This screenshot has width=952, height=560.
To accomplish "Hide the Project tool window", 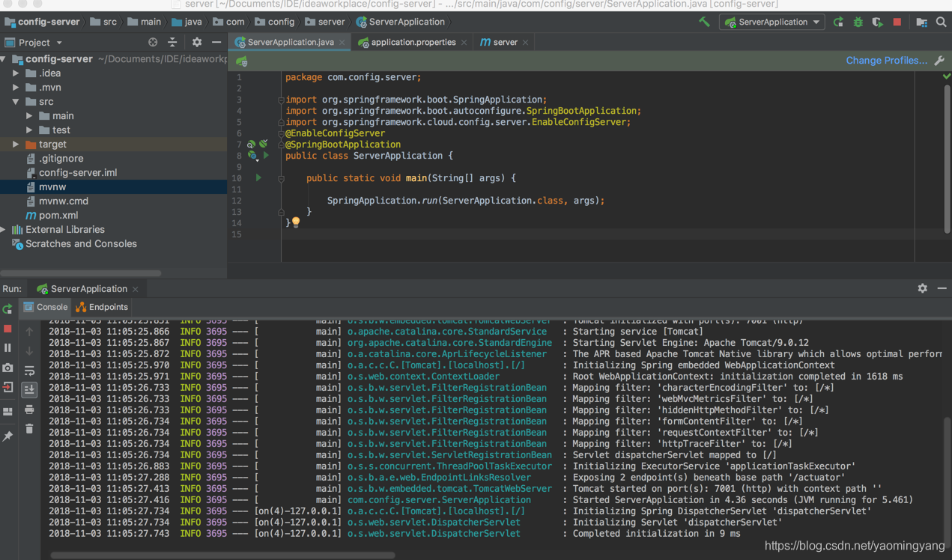I will click(216, 43).
